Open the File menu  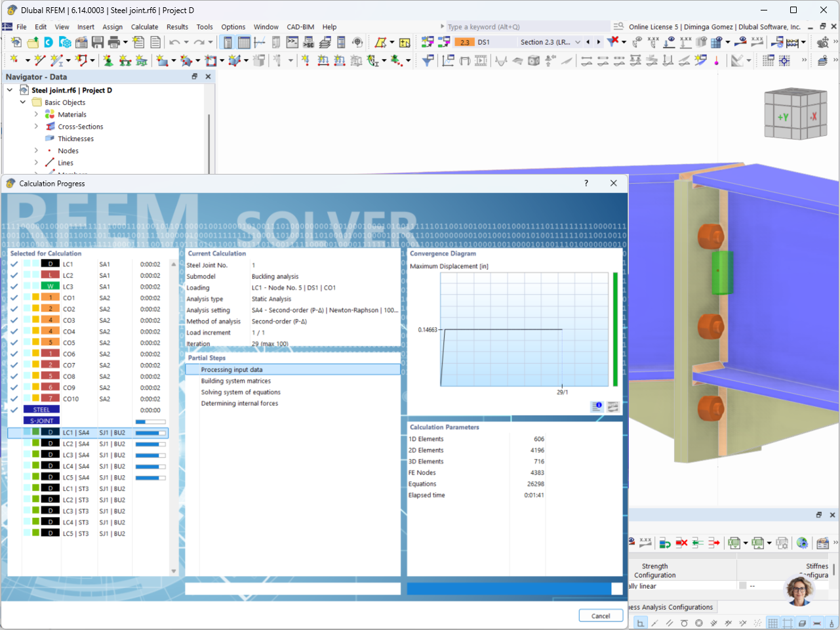pyautogui.click(x=22, y=27)
